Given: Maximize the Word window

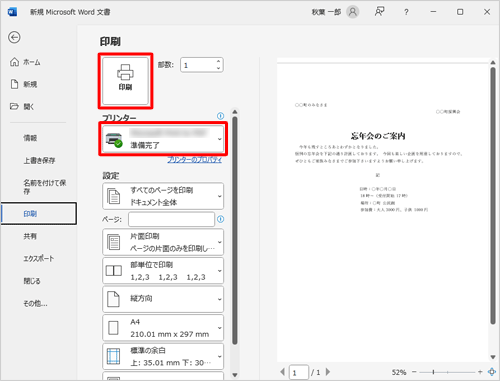Looking at the screenshot, I should point(460,12).
